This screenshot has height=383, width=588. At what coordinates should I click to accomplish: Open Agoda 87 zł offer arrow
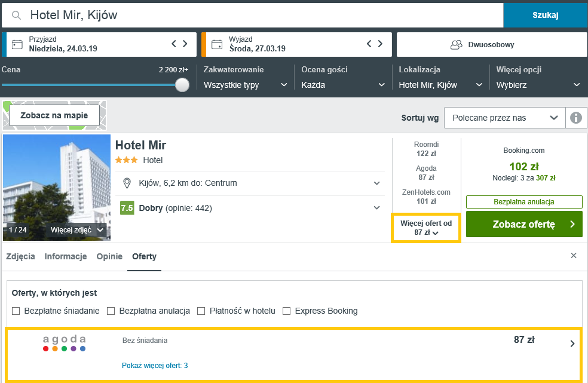(x=572, y=344)
